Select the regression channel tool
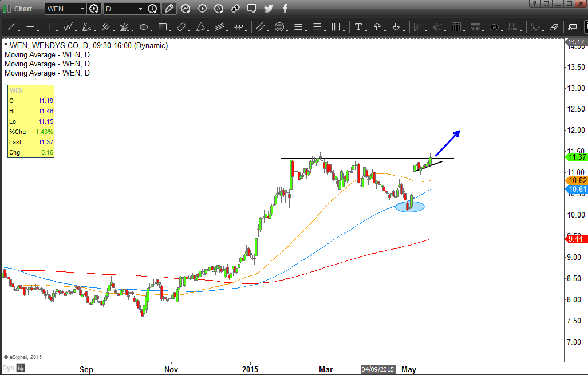588x375 pixels. click(x=219, y=27)
